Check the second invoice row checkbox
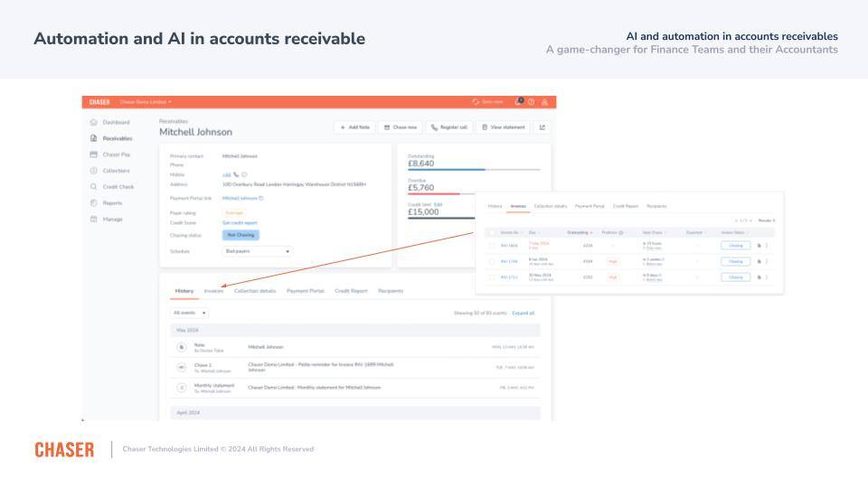The image size is (868, 488). click(492, 261)
